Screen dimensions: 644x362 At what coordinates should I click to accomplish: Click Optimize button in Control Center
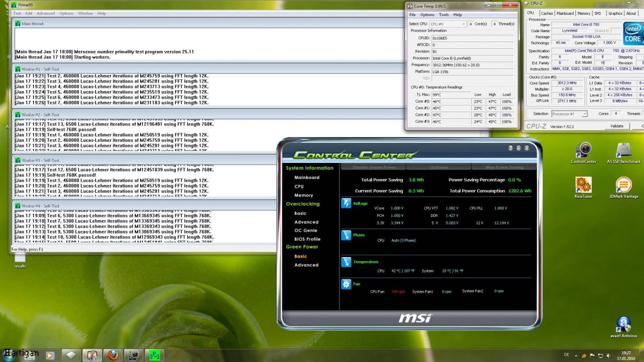pyautogui.click(x=439, y=167)
